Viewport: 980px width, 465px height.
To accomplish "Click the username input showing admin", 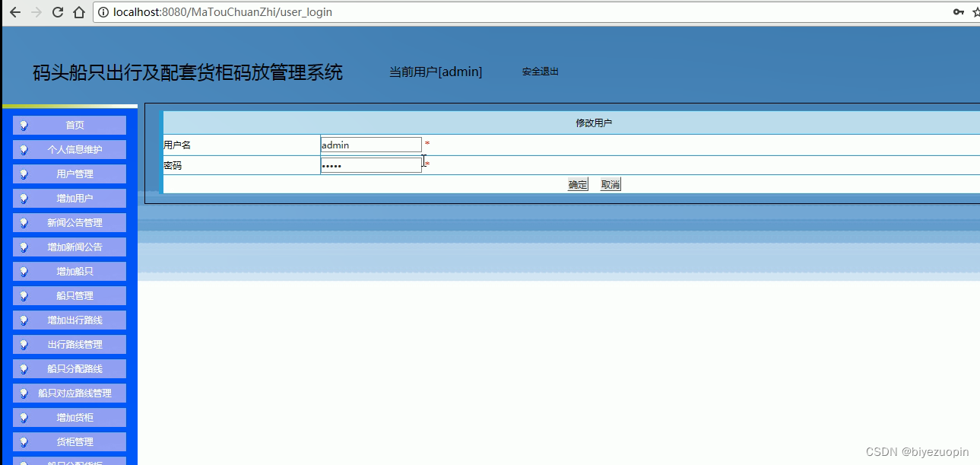I will pos(370,144).
